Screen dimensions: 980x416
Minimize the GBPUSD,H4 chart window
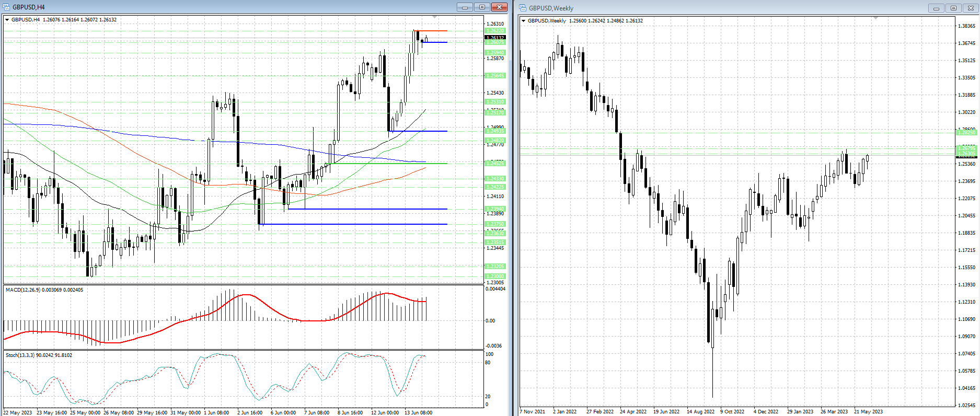(x=464, y=7)
